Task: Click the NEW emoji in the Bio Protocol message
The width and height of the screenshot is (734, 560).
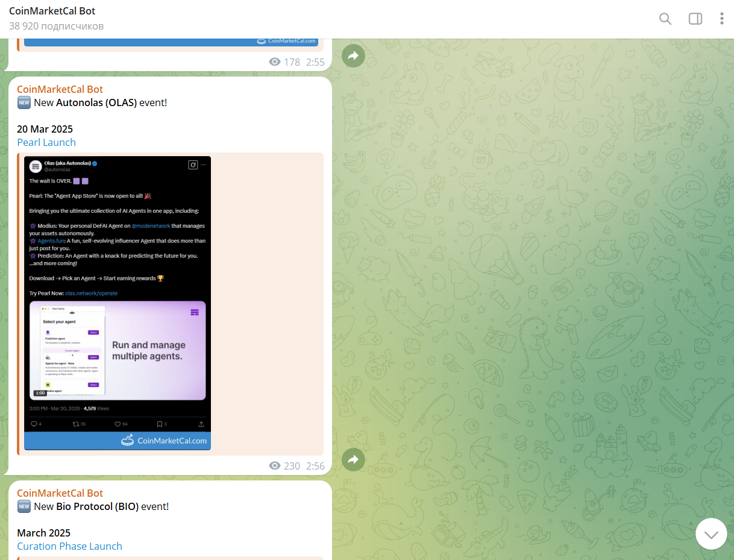Action: tap(24, 506)
